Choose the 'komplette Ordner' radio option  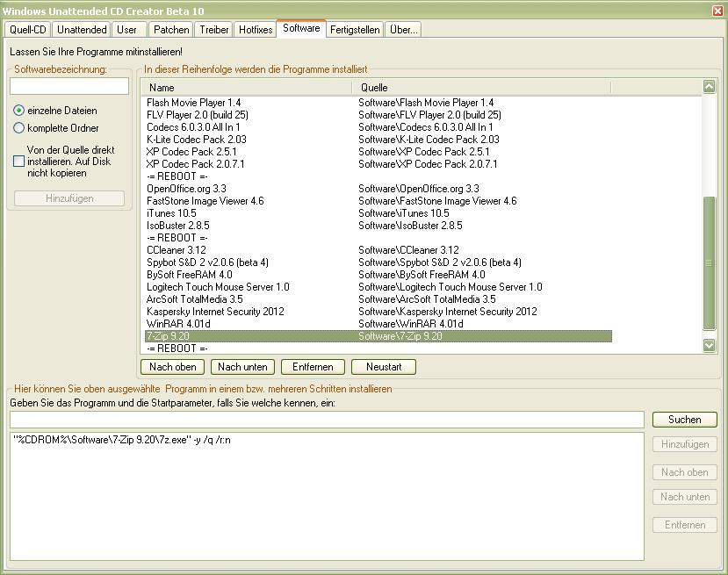[x=19, y=128]
